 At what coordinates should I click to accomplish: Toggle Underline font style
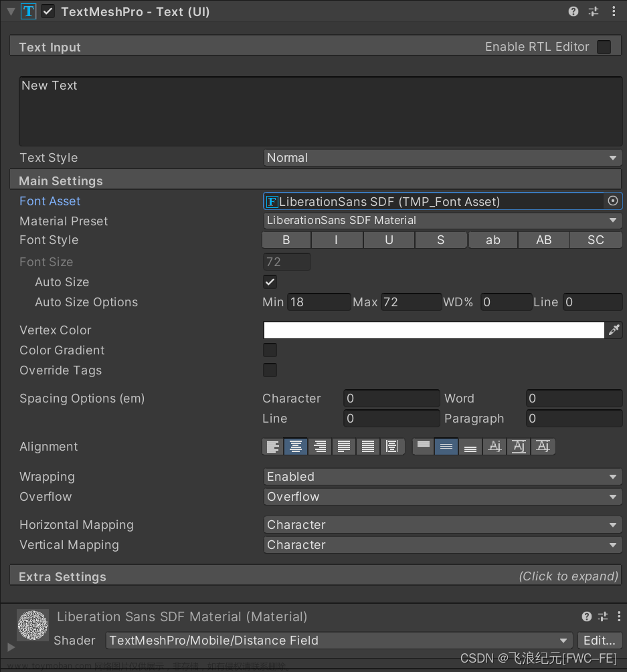coord(389,240)
